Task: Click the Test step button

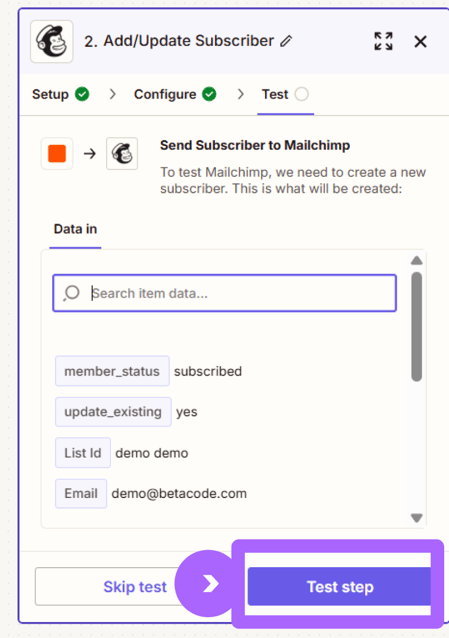Action: tap(339, 587)
